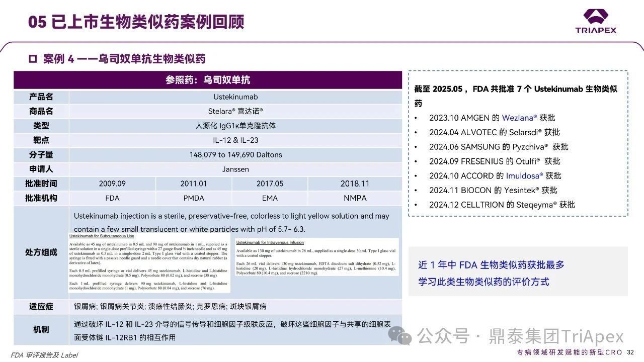644x362 pixels.
Task: Click the line 学习此类生物类似药的评价方式
Action: (484, 282)
